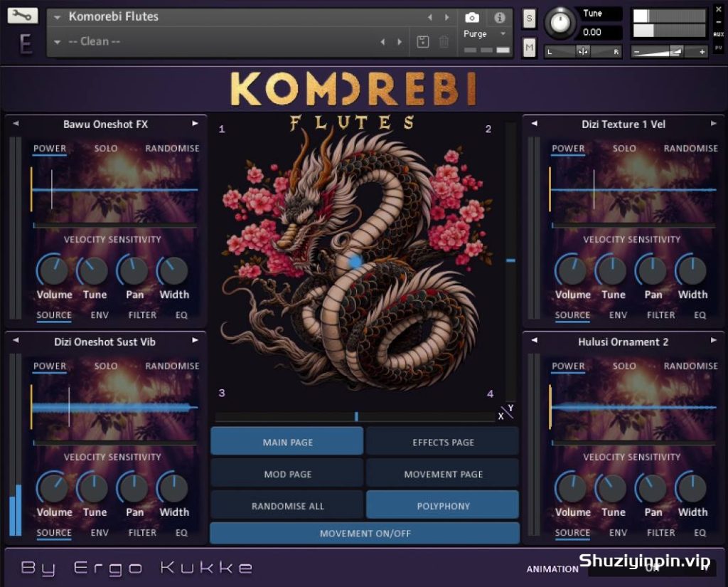
Task: Load previous sample for Dizi Oneshot Sust Vib
Action: (x=16, y=340)
